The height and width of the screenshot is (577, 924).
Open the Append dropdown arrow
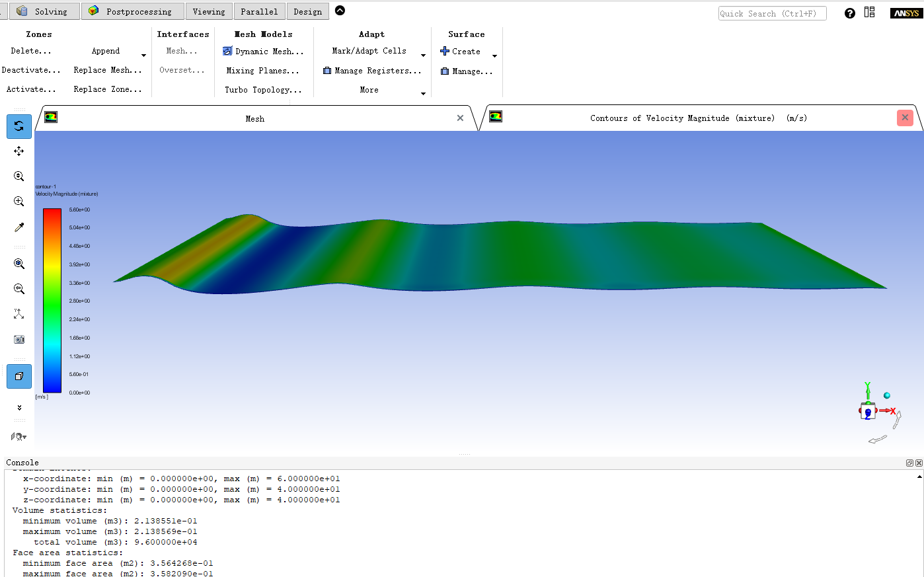click(143, 55)
